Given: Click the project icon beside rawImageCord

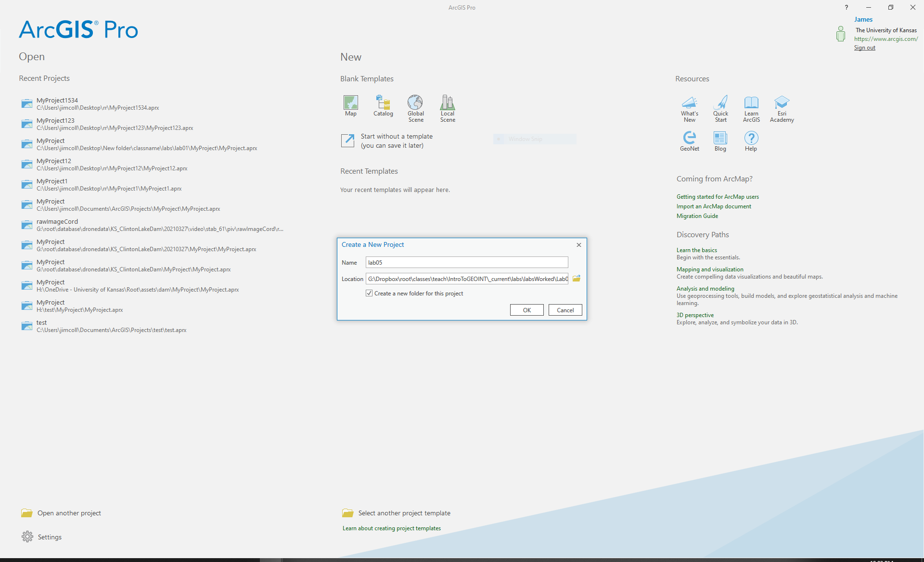Looking at the screenshot, I should coord(27,225).
